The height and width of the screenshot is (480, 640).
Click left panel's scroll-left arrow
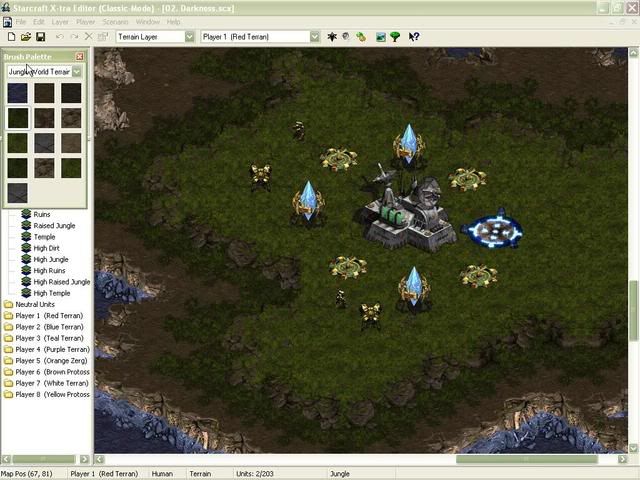tap(6, 459)
